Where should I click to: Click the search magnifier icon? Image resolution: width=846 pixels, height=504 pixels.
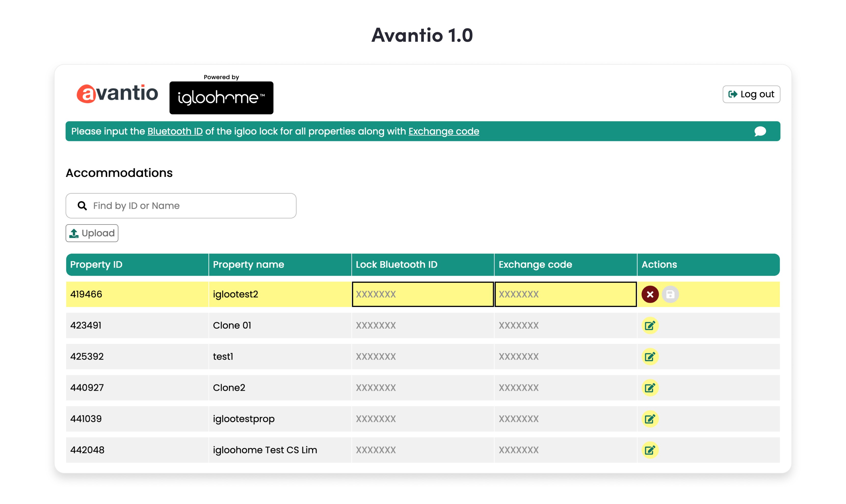(x=82, y=205)
